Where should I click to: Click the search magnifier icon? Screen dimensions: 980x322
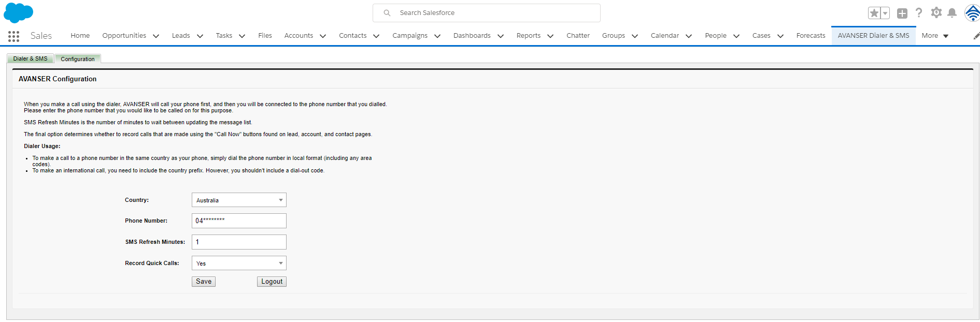point(387,13)
